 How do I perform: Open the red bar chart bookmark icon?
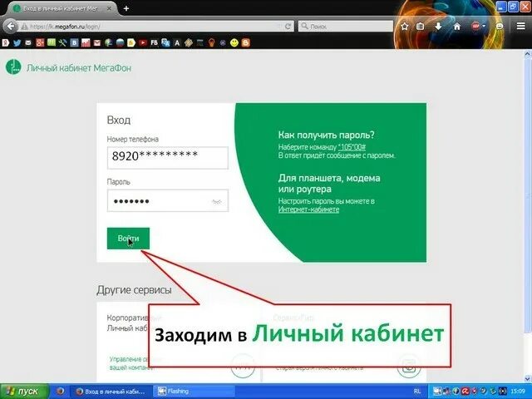click(x=86, y=42)
